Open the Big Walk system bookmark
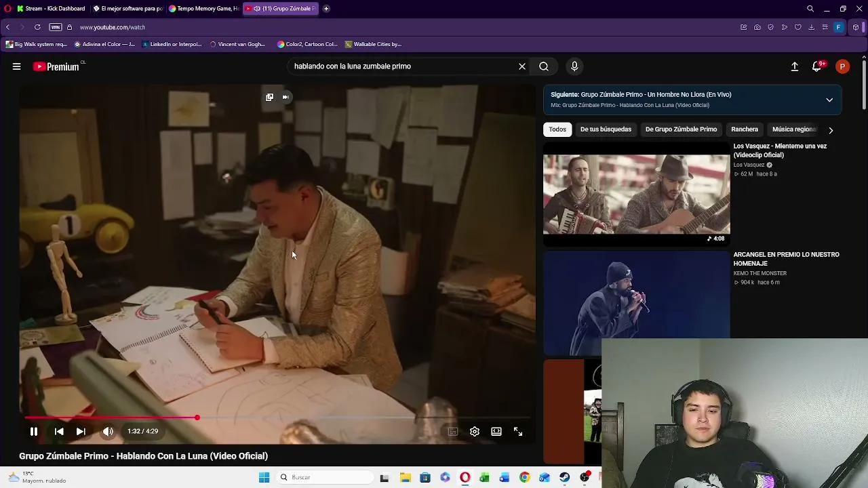This screenshot has width=868, height=488. (x=37, y=44)
